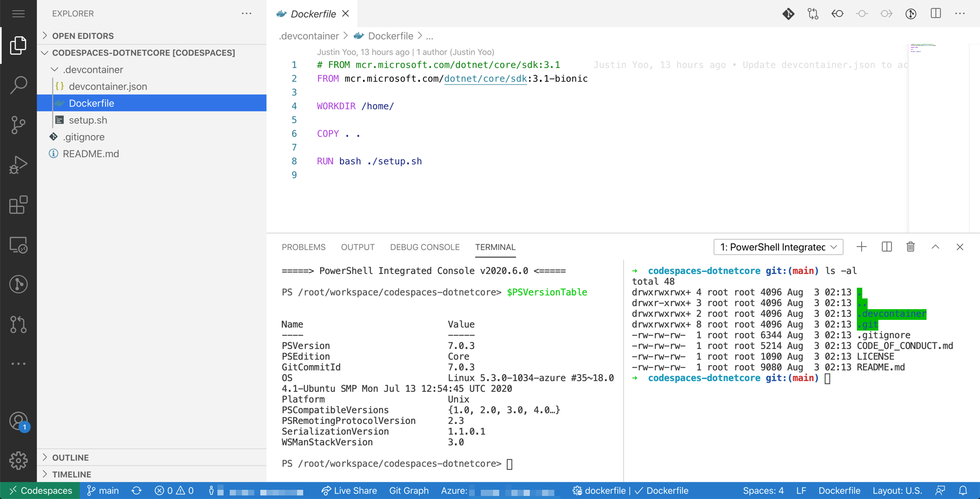Split the editor to the right
980x499 pixels.
pos(936,14)
